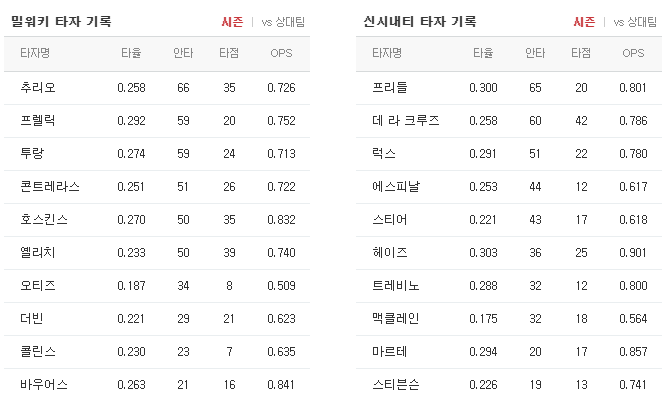This screenshot has height=411, width=665.
Task: Click OPS column header in 밀워키 table
Action: 281,53
